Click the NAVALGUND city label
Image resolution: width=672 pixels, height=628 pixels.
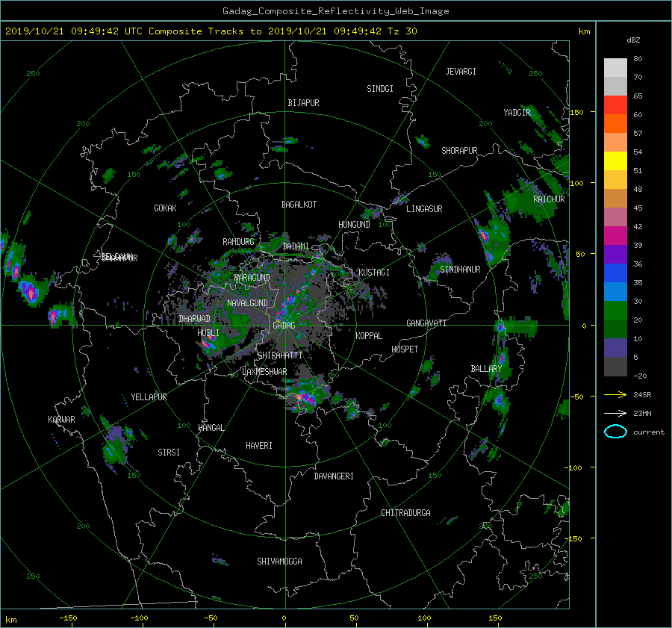[247, 302]
